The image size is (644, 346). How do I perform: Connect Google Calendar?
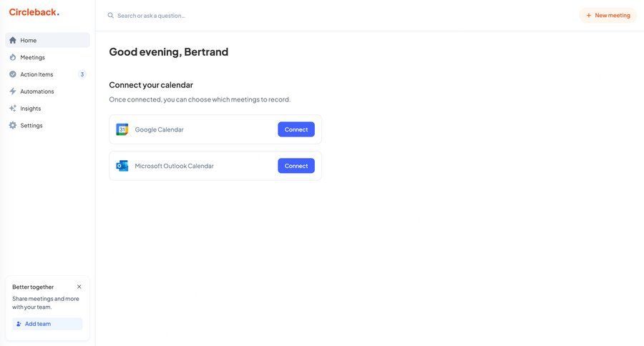pos(296,129)
